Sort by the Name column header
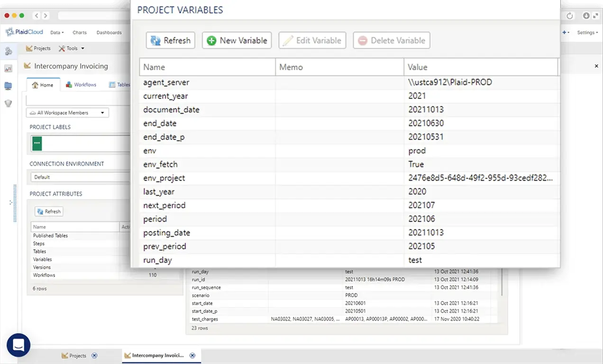Screen dimensions: 603x364 tap(207, 67)
